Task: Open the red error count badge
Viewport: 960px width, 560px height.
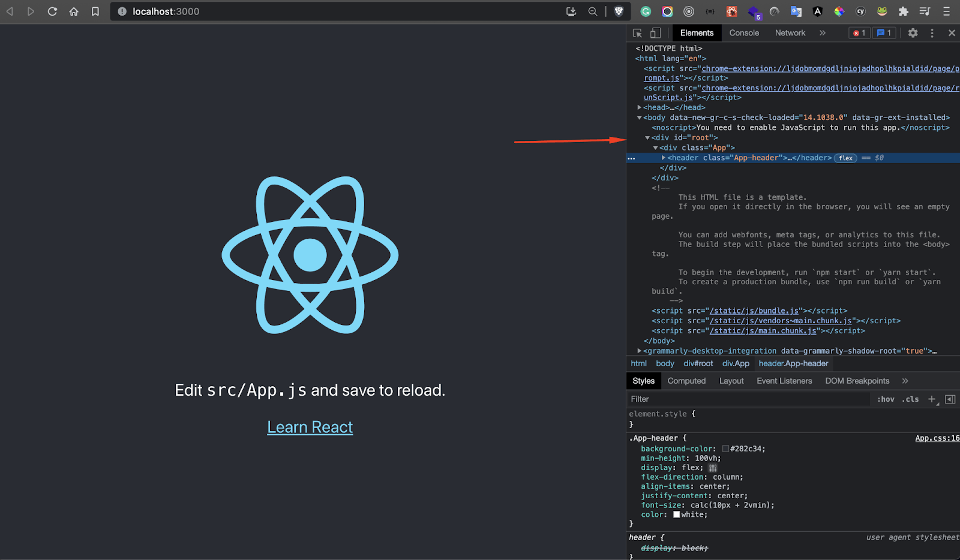Action: coord(859,33)
